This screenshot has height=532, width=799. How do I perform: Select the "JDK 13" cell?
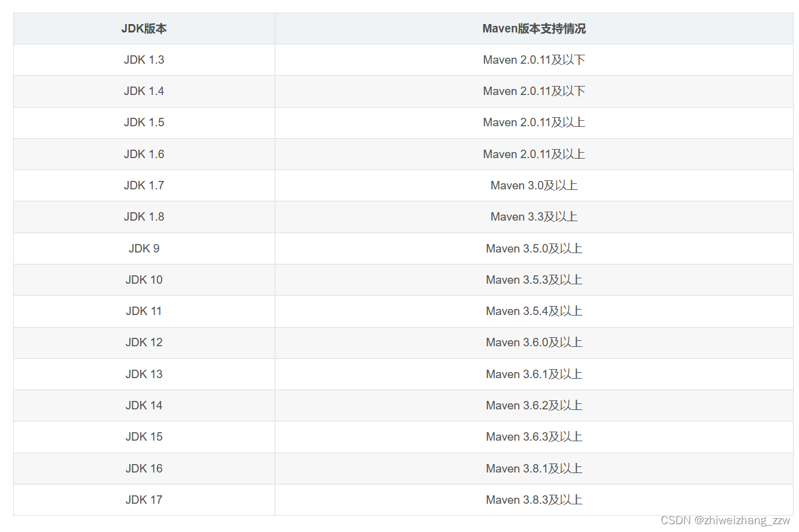144,375
